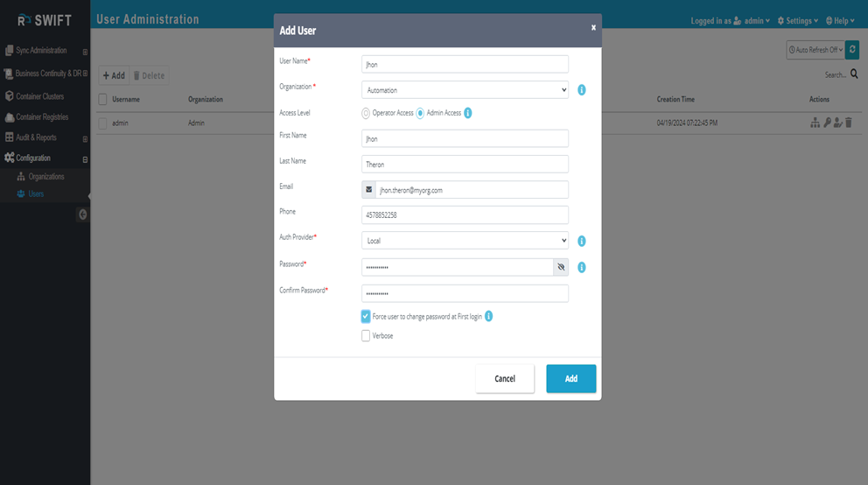Click the First Name input field
The image size is (868, 485).
point(465,138)
